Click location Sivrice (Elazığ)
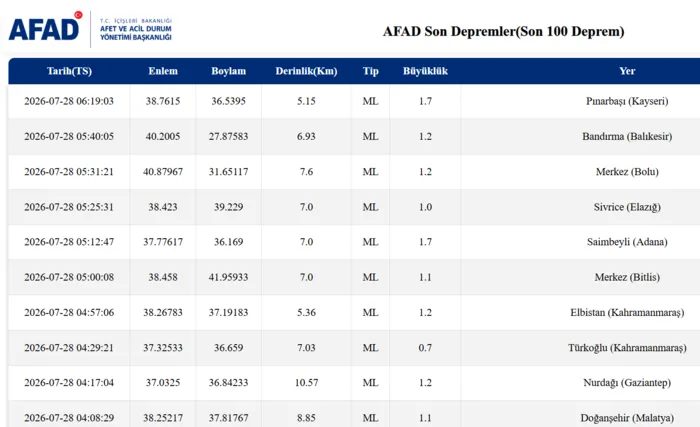Screen dimensions: 700x427 point(627,207)
